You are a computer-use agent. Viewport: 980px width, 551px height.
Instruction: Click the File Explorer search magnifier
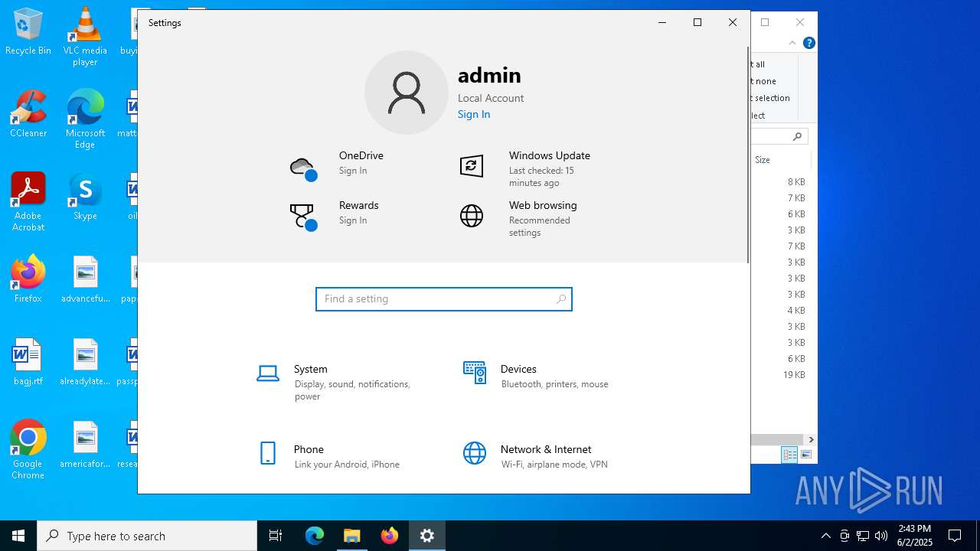[x=797, y=136]
